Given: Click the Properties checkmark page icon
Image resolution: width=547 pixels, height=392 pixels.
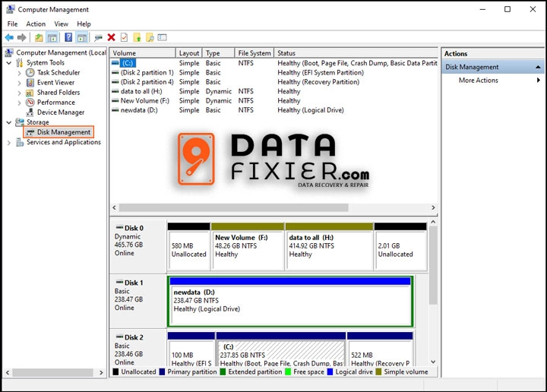Looking at the screenshot, I should 124,37.
